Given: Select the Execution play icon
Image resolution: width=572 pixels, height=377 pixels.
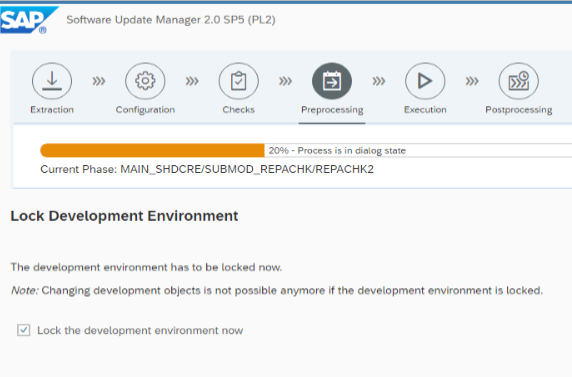Looking at the screenshot, I should point(425,81).
